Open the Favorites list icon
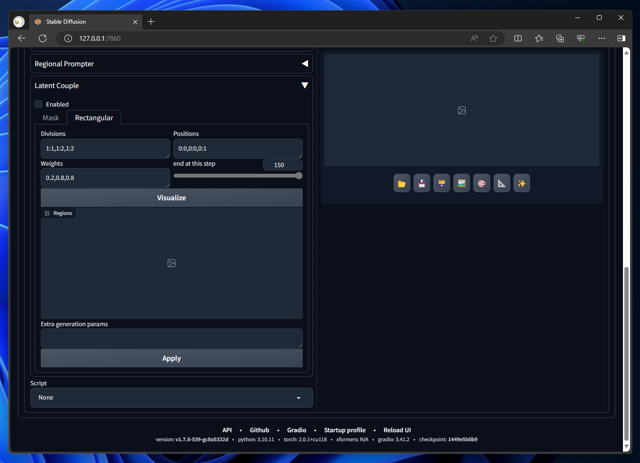This screenshot has width=640, height=463. [x=539, y=38]
